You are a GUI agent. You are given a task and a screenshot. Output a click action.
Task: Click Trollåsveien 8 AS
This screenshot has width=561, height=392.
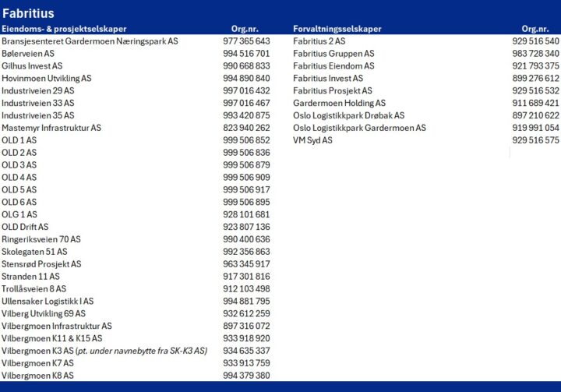click(x=34, y=289)
